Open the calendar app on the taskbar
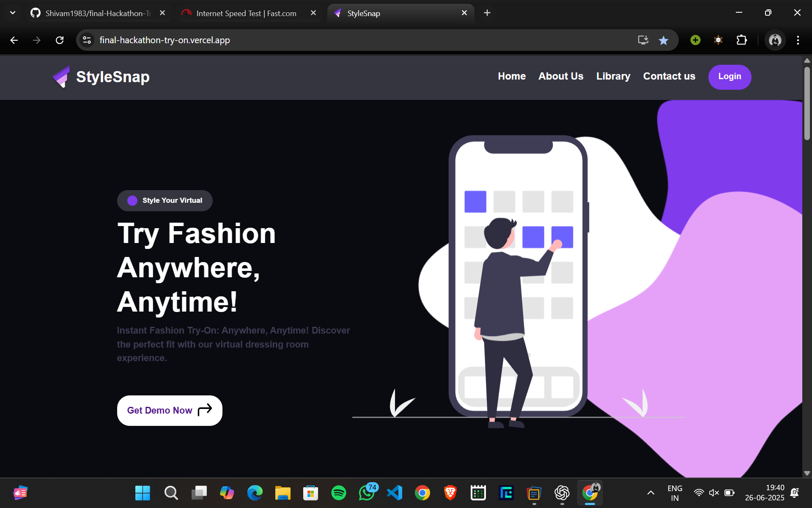This screenshot has width=812, height=508. 478,493
